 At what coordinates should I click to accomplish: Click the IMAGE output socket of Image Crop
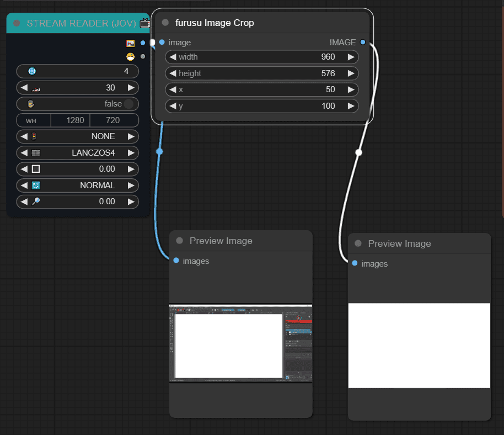(363, 42)
